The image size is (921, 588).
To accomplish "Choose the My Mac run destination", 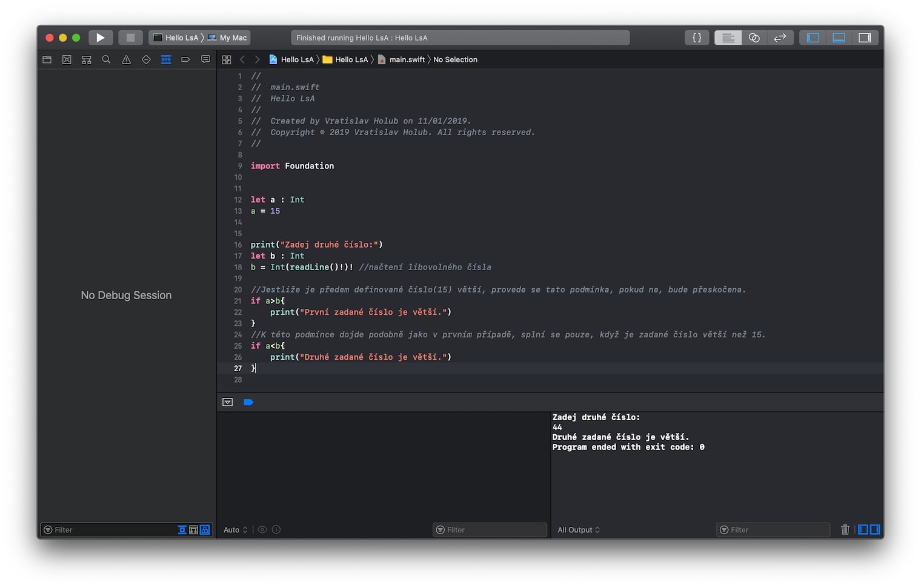I will 228,38.
